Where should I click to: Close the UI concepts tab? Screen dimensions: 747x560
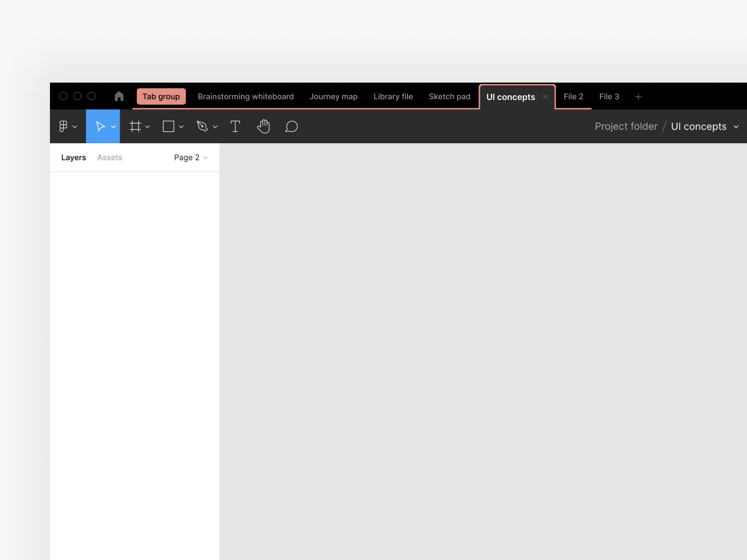545,97
